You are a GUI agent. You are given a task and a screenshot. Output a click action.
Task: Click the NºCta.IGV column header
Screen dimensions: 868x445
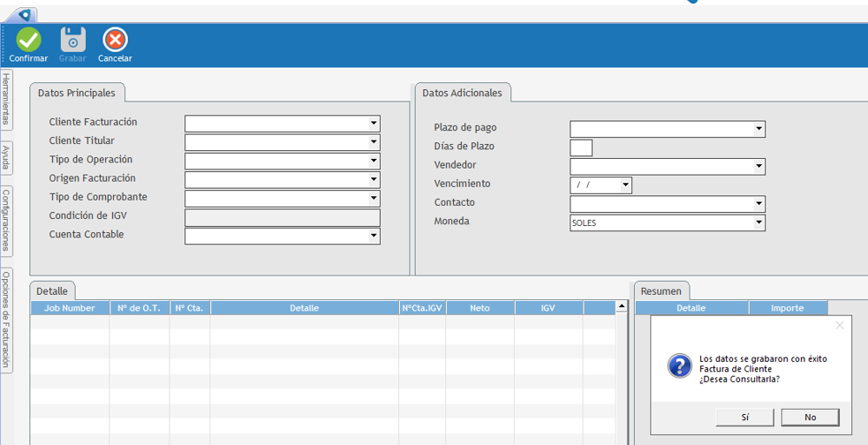click(422, 308)
